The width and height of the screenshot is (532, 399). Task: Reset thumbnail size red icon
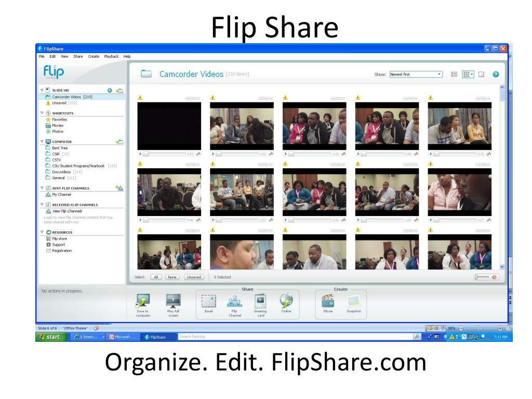pyautogui.click(x=495, y=277)
